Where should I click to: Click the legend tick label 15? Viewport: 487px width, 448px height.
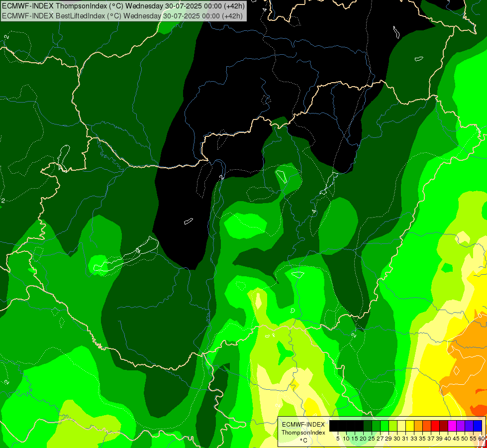pyautogui.click(x=355, y=439)
